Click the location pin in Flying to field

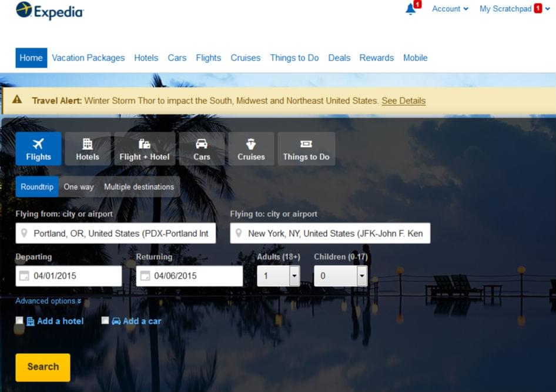point(239,233)
